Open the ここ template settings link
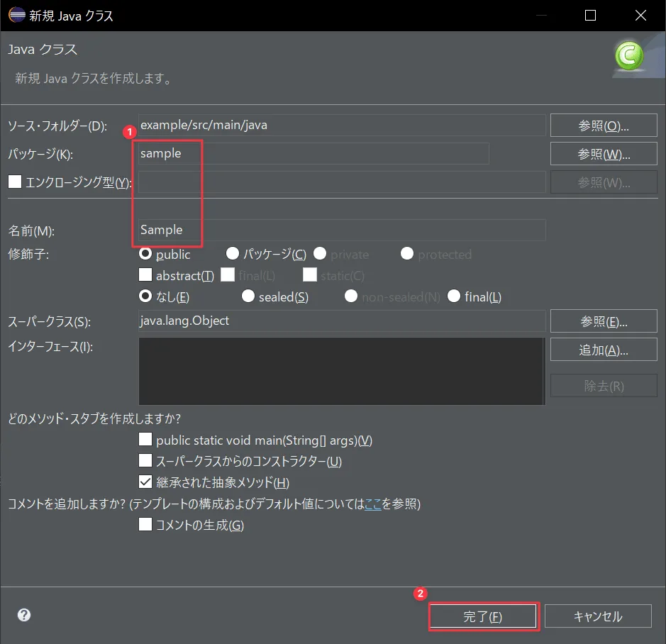 point(373,504)
